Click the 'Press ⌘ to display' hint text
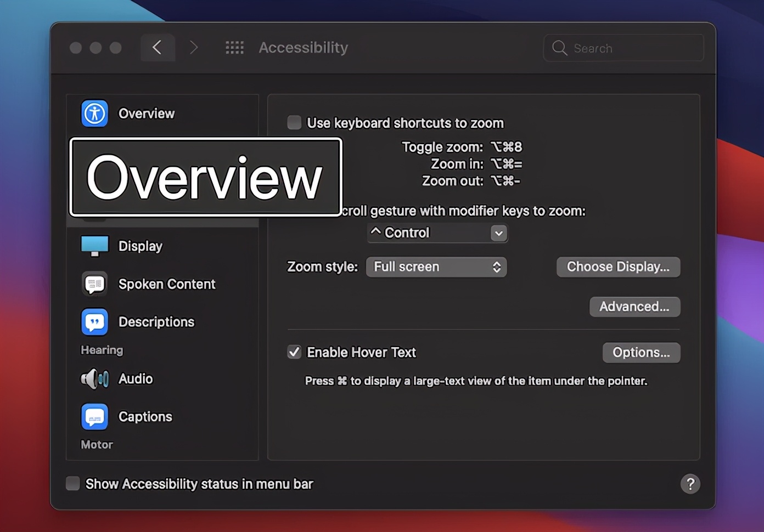This screenshot has height=532, width=764. tap(476, 381)
